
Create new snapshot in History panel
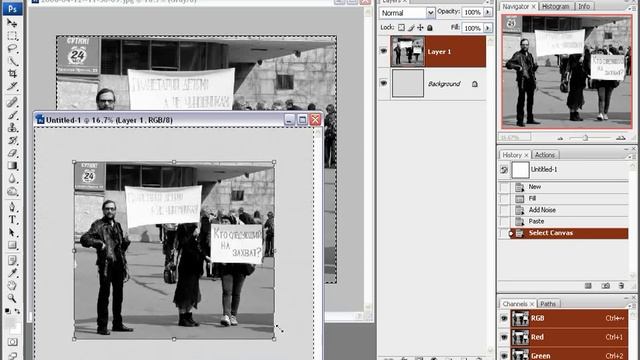[605, 286]
